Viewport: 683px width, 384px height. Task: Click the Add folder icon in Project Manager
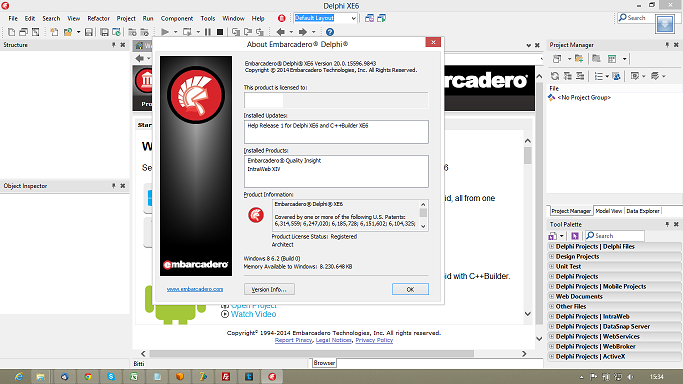(x=579, y=59)
